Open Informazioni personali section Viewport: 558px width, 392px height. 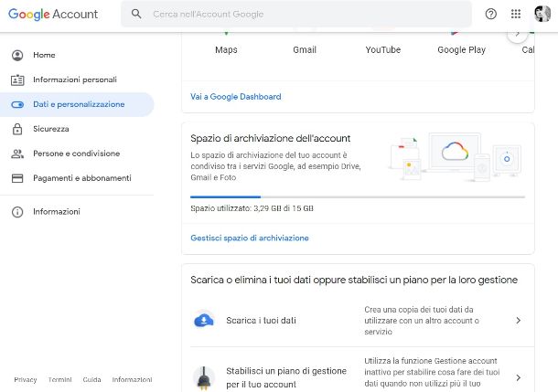tap(77, 79)
